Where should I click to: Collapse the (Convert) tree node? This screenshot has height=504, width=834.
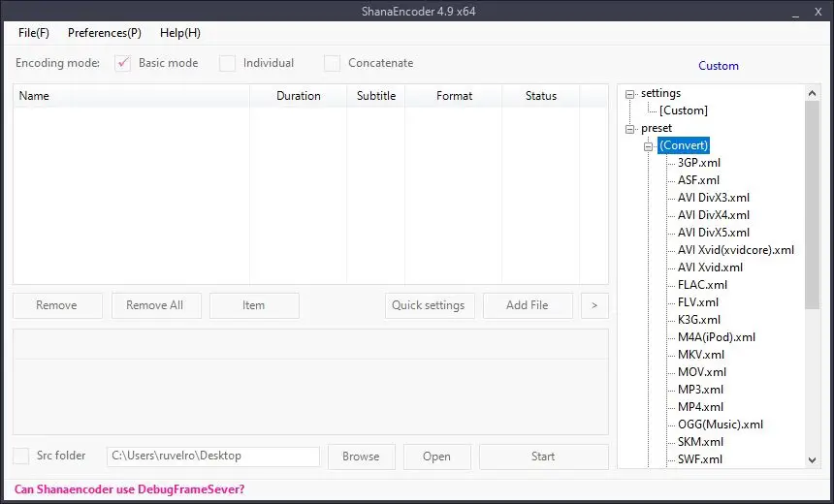(648, 146)
